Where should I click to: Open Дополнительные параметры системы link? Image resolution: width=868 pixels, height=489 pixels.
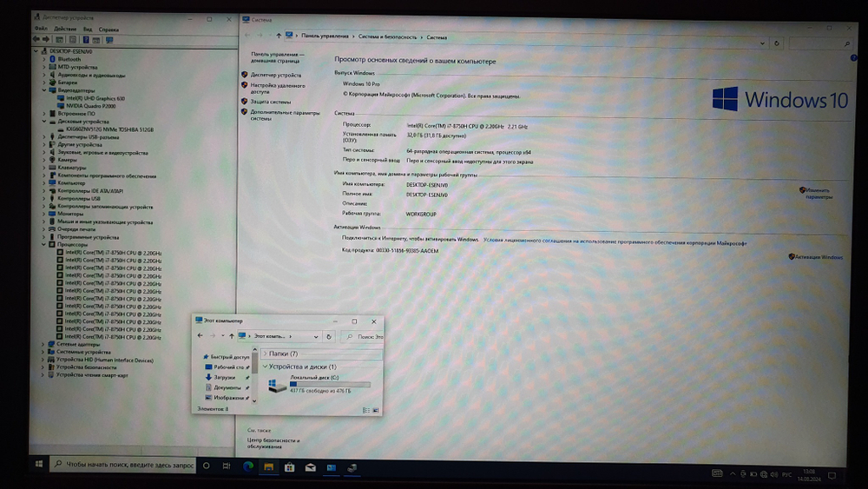point(285,116)
